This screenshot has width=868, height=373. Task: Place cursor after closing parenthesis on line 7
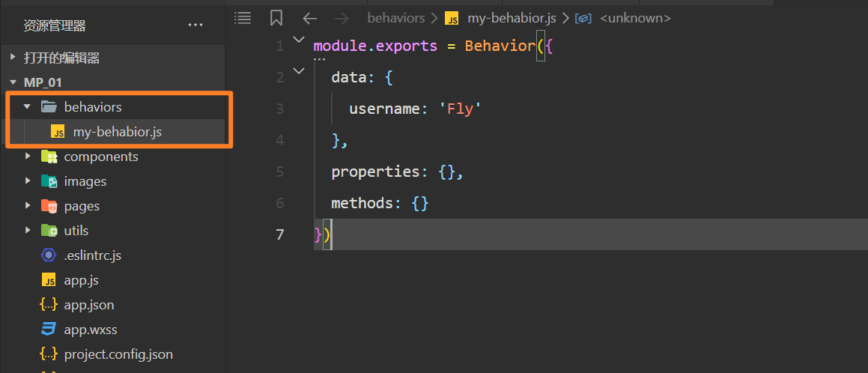click(x=332, y=234)
